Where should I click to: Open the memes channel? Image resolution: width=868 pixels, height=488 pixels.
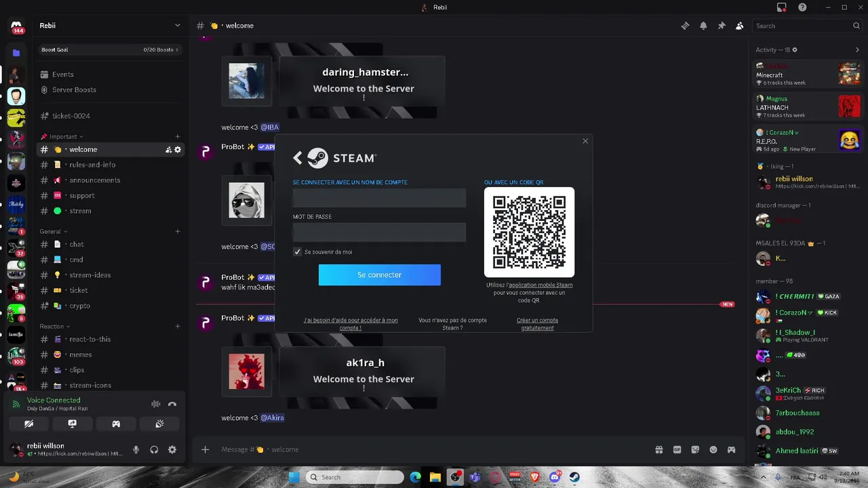(111, 354)
